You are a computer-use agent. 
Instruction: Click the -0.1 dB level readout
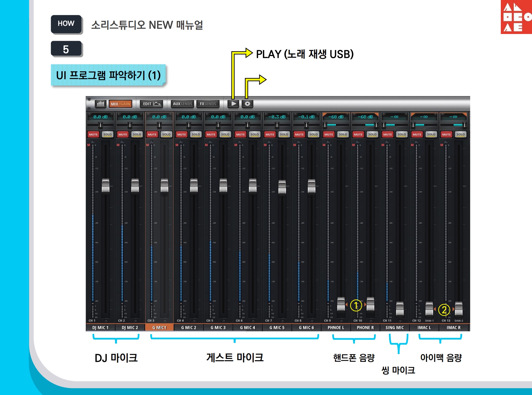click(x=306, y=117)
